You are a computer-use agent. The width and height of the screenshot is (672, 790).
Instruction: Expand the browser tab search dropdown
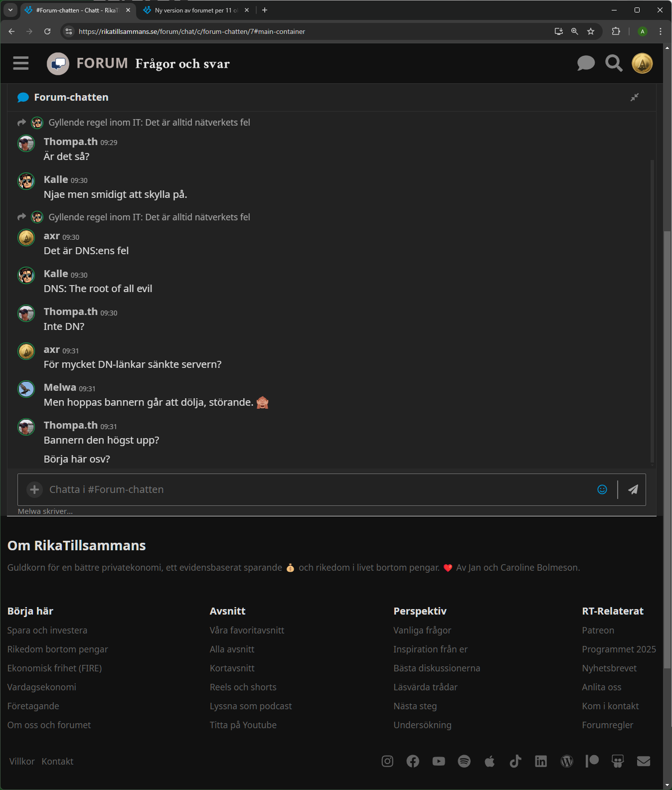tap(10, 10)
